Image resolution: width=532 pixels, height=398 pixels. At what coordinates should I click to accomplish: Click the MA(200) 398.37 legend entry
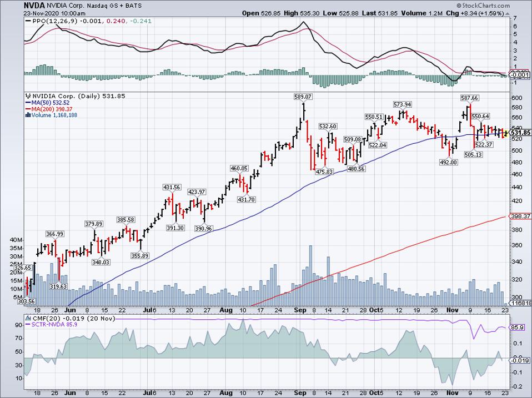pos(49,109)
